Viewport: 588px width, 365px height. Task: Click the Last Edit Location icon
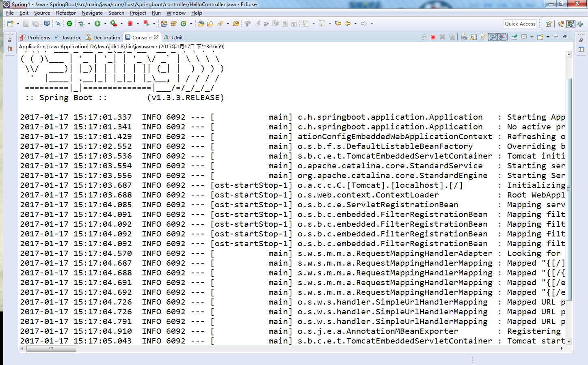pos(338,24)
